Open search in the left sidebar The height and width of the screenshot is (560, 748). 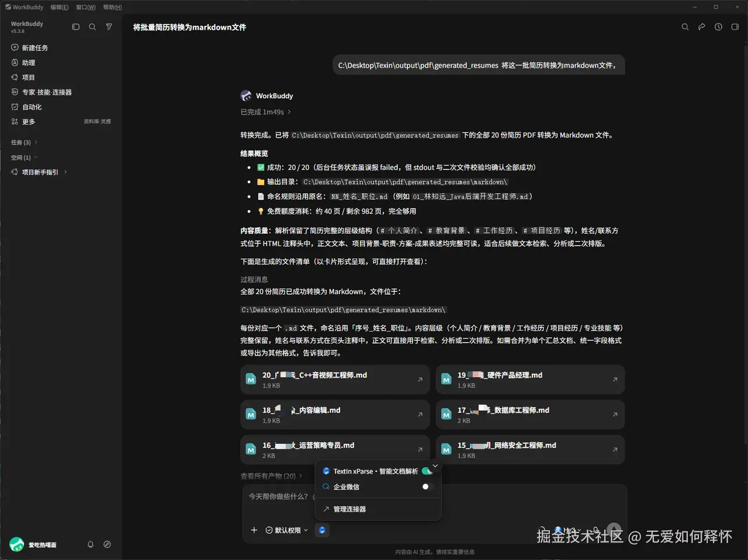click(x=92, y=27)
